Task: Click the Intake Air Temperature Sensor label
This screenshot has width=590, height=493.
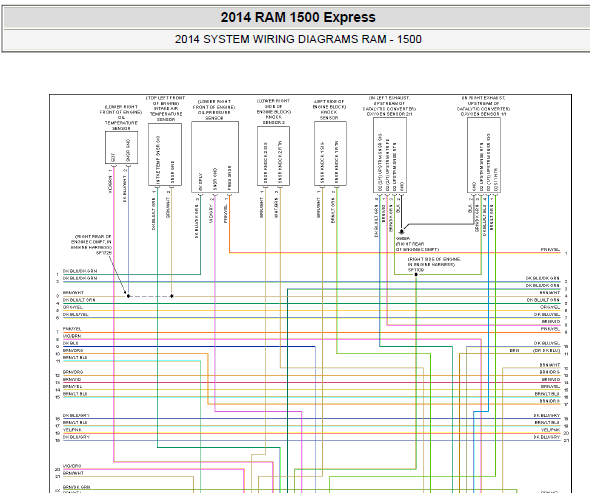Action: click(x=166, y=109)
